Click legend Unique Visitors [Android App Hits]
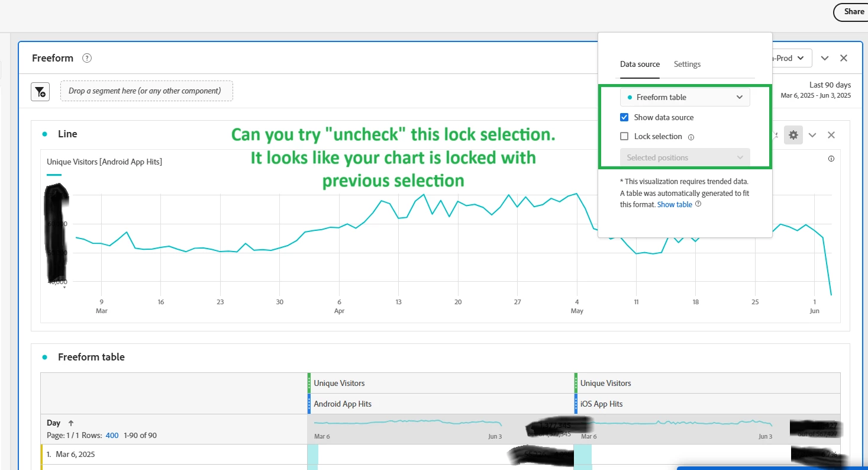The image size is (868, 470). click(x=104, y=162)
